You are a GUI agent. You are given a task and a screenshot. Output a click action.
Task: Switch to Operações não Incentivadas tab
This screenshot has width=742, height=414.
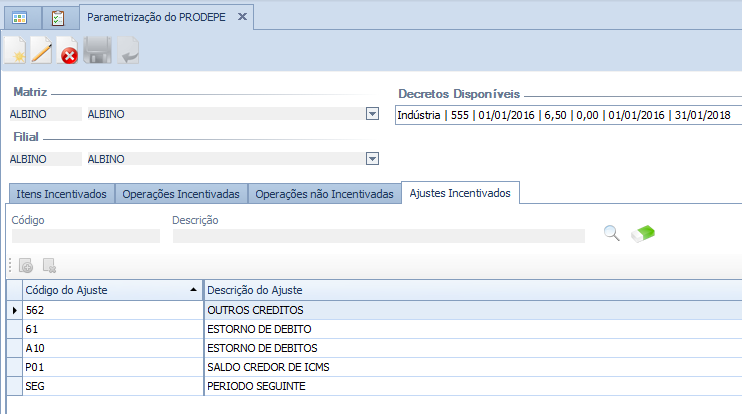pos(325,194)
